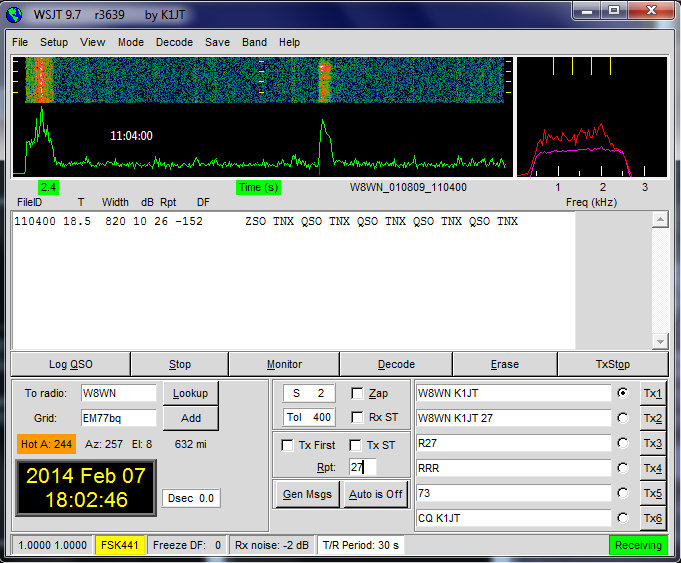Click the Lookup button for callsign

tap(190, 393)
